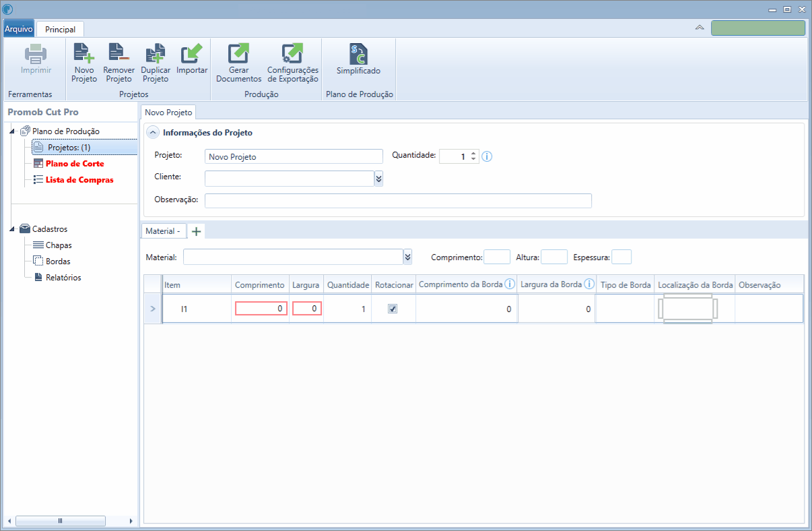The image size is (812, 531).
Task: Expand the Material dropdown list
Action: tap(407, 257)
